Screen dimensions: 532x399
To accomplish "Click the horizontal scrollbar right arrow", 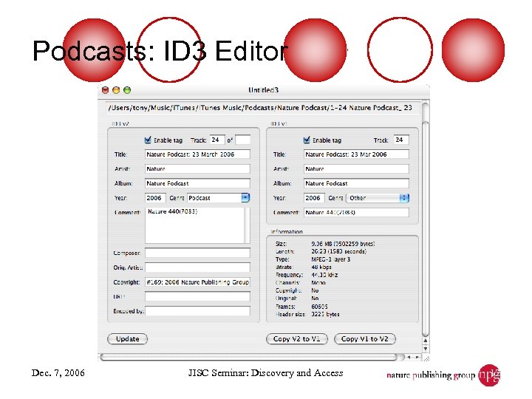I will coord(417,357).
